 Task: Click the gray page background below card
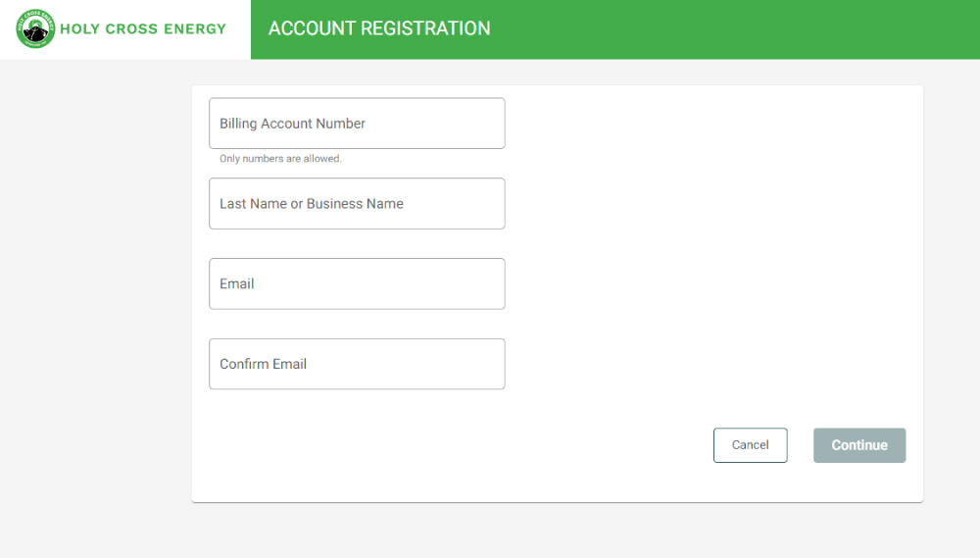click(x=557, y=531)
